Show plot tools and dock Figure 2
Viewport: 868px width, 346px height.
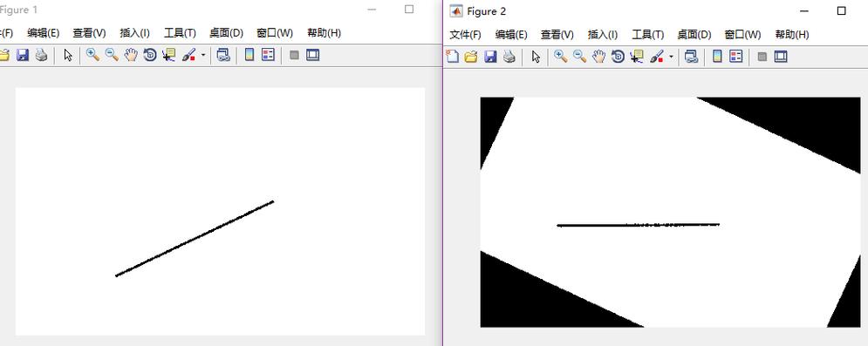coord(781,57)
